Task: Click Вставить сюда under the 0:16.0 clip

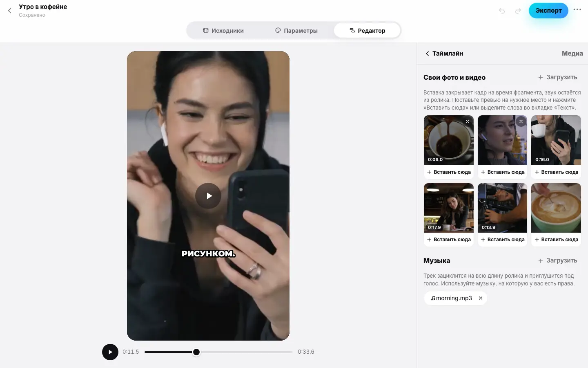Action: pyautogui.click(x=556, y=172)
